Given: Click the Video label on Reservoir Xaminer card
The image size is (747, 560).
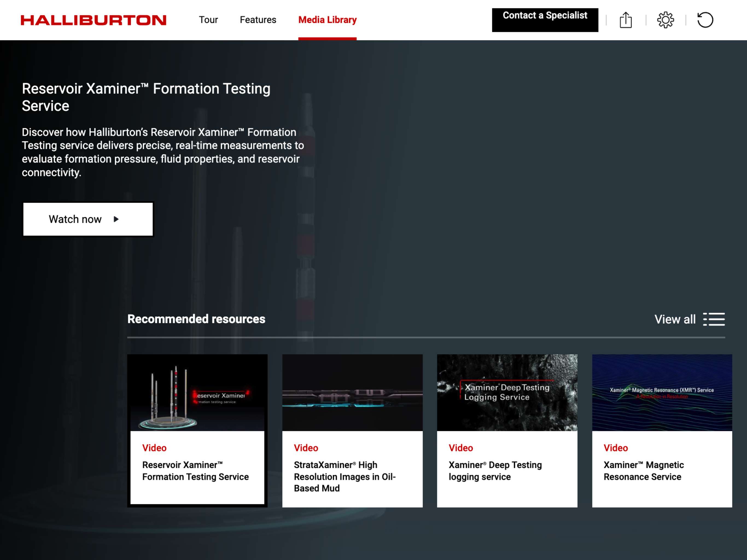Looking at the screenshot, I should tap(154, 448).
